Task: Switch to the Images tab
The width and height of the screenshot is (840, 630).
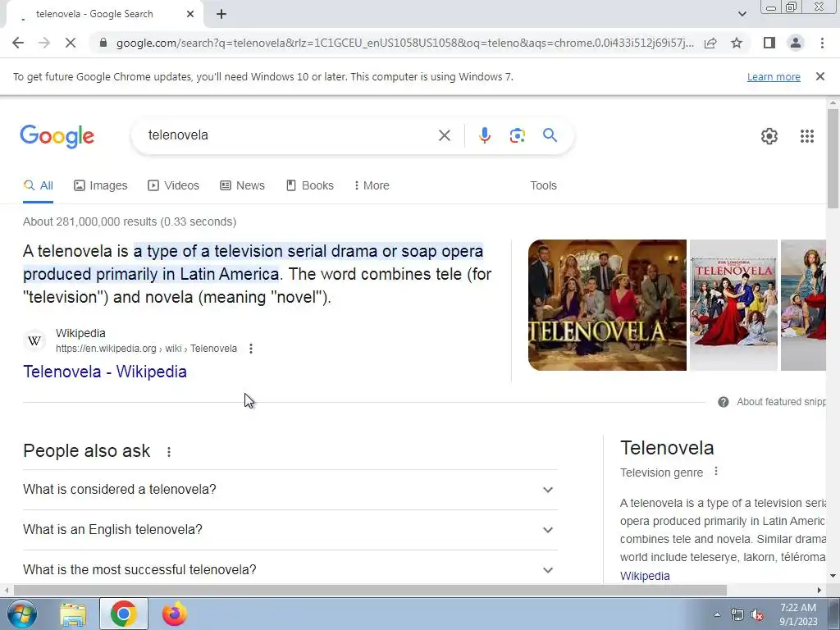Action: tap(101, 185)
